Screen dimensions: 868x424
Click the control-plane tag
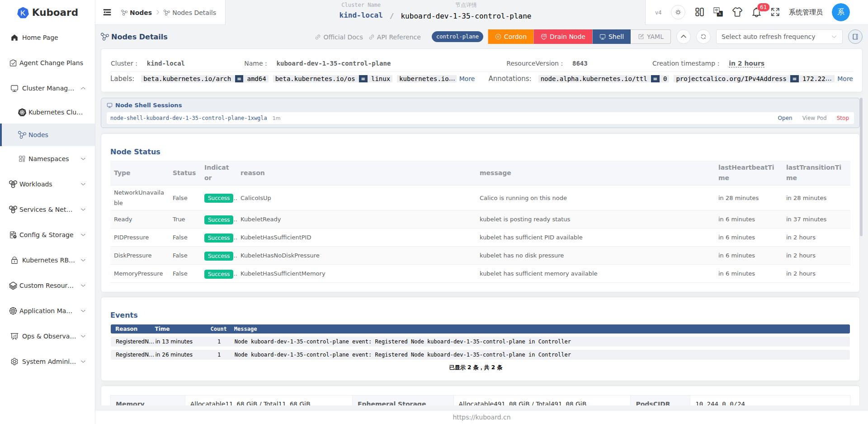click(x=458, y=37)
